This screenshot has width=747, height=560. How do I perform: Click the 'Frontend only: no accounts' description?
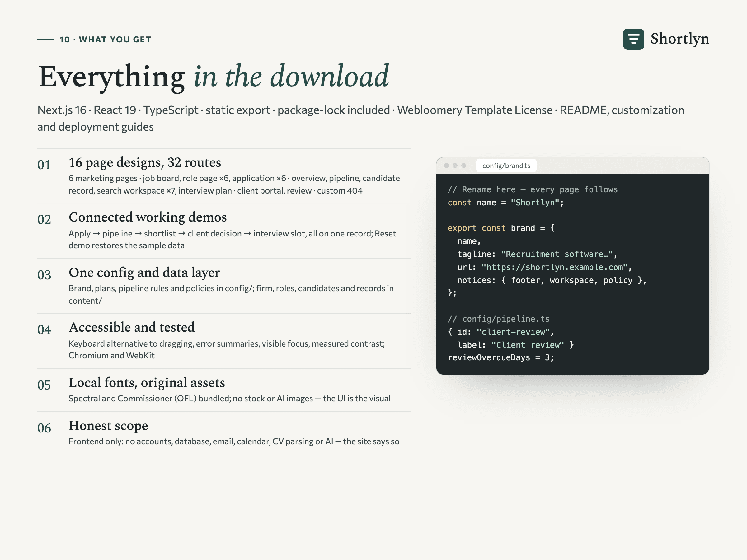click(x=234, y=441)
